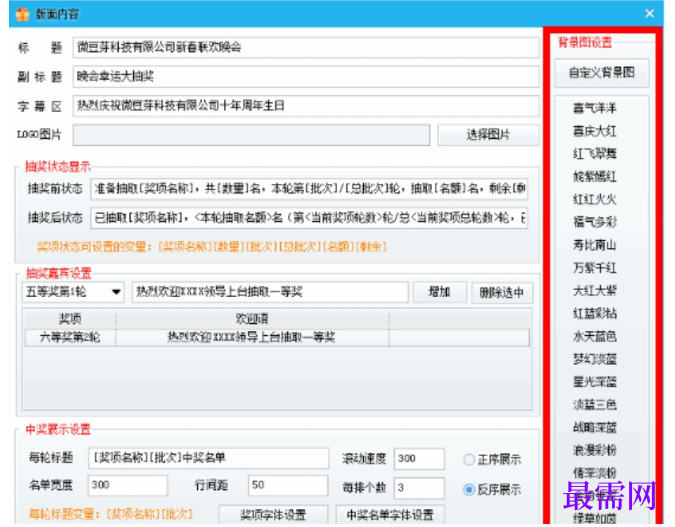Image resolution: width=675 pixels, height=527 pixels.
Task: Choose the 寿比南山 background
Action: [595, 245]
